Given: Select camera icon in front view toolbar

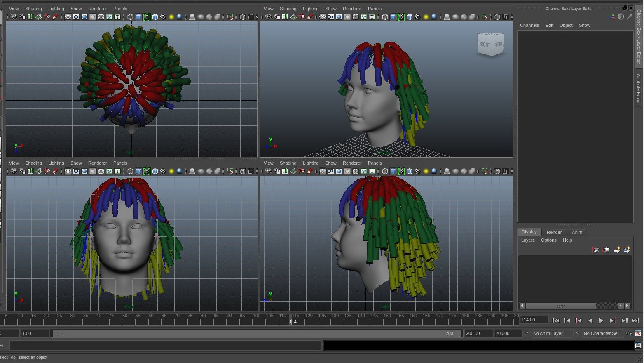Looking at the screenshot, I should pos(14,171).
